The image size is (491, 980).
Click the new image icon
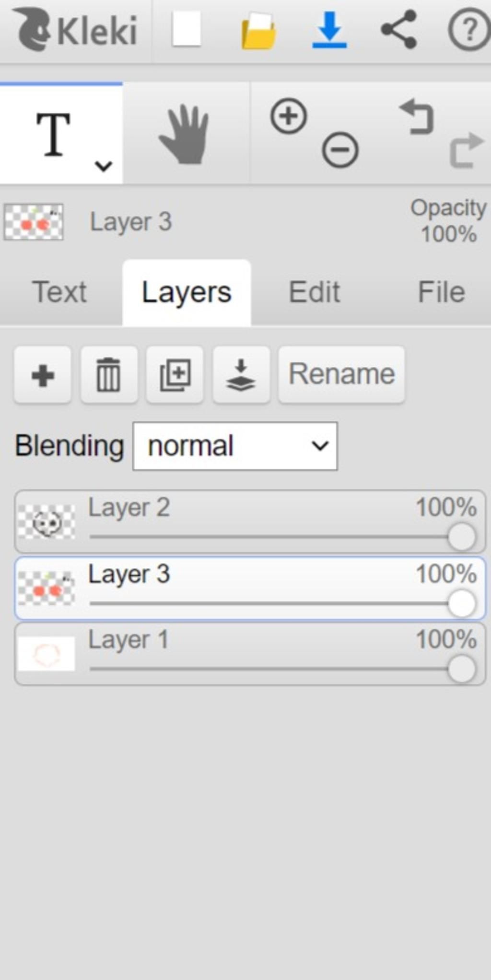[186, 29]
